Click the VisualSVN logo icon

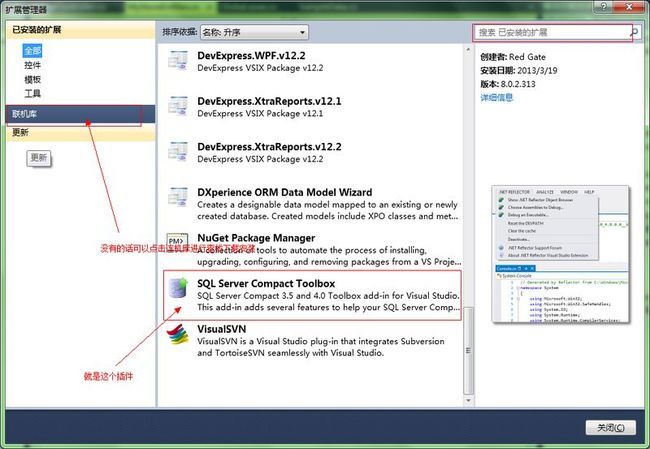pos(178,334)
